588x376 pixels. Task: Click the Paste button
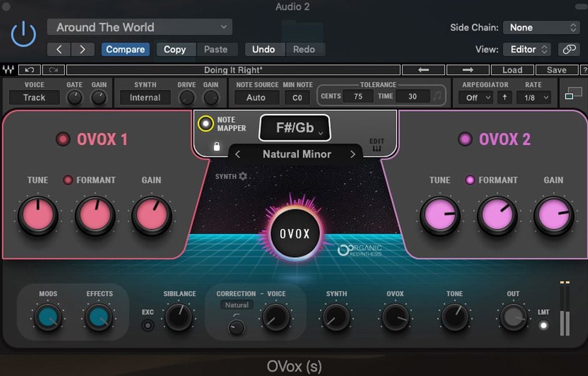point(216,49)
